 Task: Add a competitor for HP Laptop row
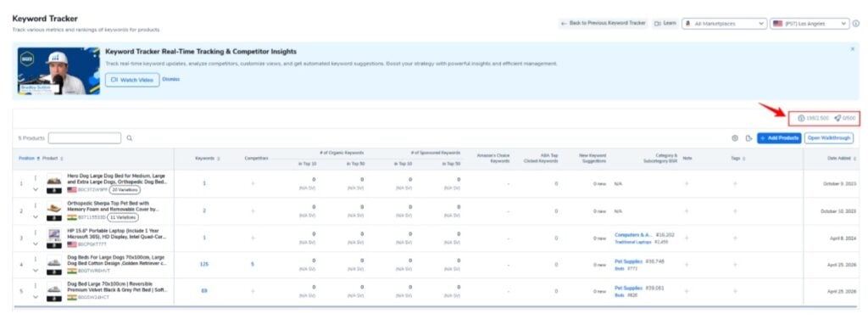click(253, 238)
